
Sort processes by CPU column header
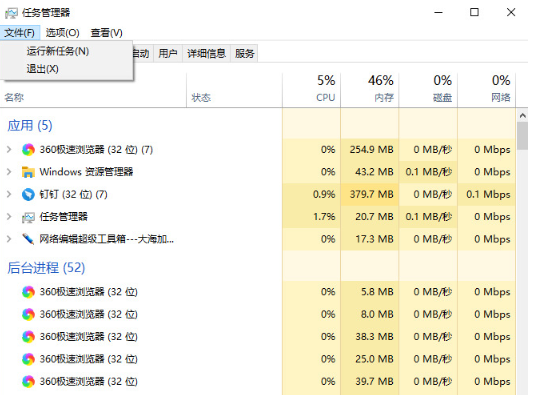point(311,89)
